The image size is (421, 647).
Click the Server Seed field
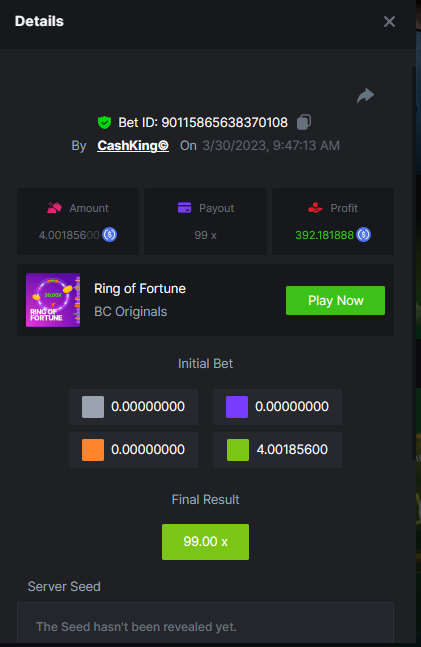pos(206,624)
